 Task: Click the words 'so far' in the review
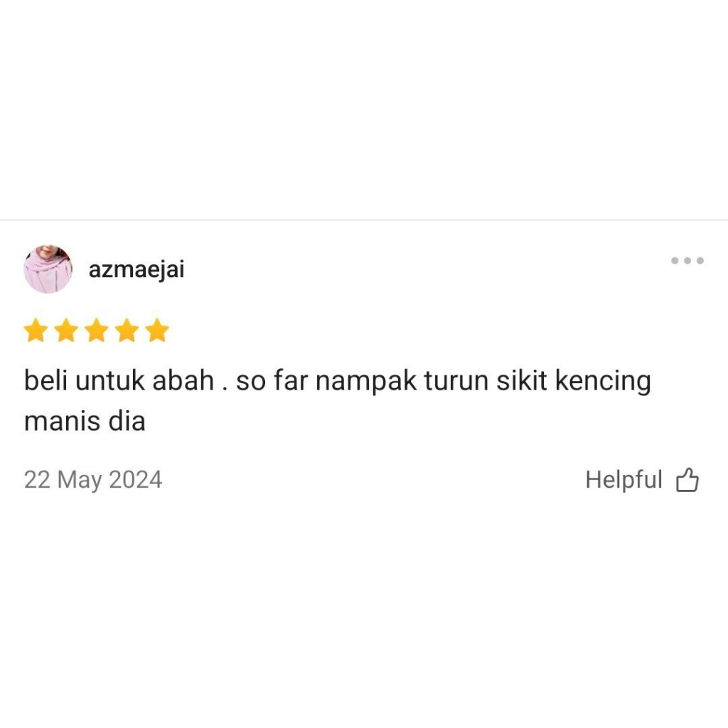[272, 381]
